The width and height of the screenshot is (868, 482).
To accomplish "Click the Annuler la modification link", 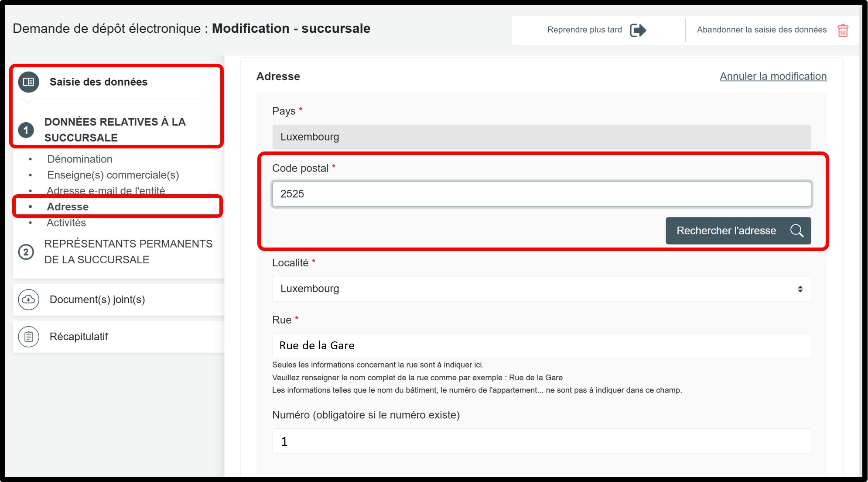I will 773,76.
